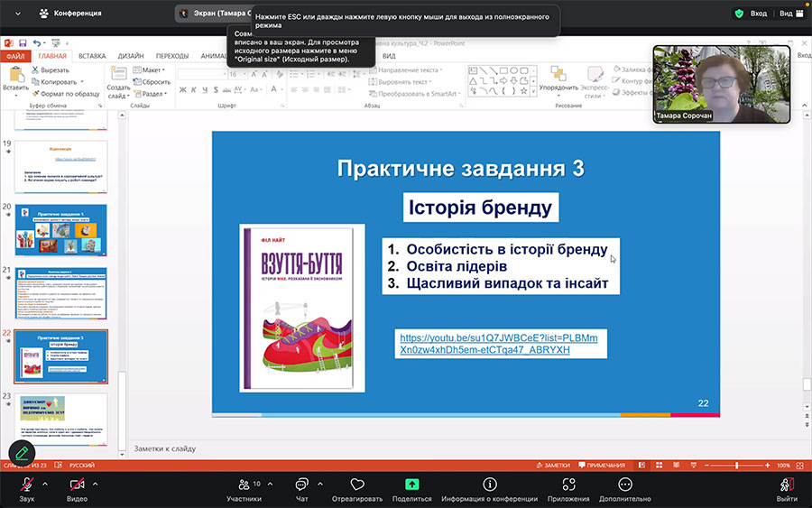
Task: Open the Участники participants panel
Action: pyautogui.click(x=244, y=485)
